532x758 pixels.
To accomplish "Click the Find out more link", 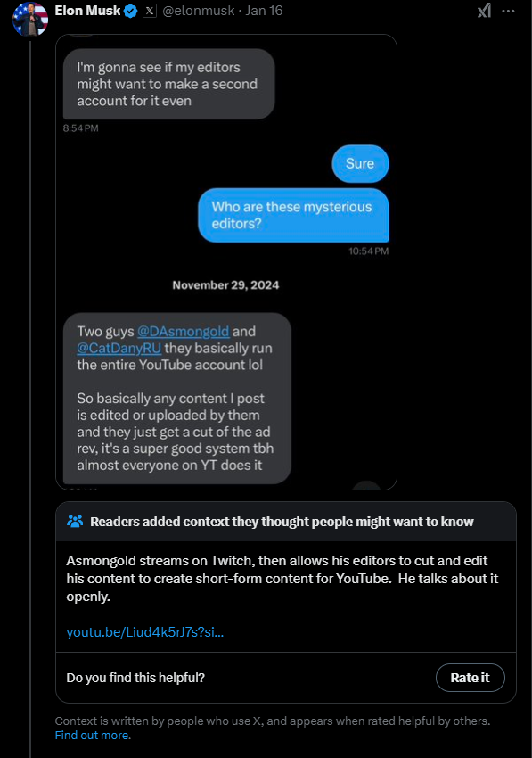I will coord(92,735).
